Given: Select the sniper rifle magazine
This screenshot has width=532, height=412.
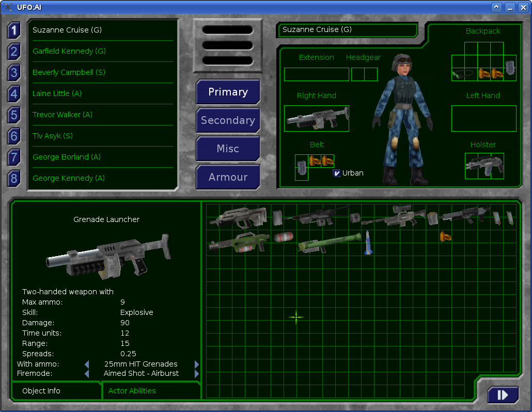Looking at the screenshot, I should (x=433, y=218).
